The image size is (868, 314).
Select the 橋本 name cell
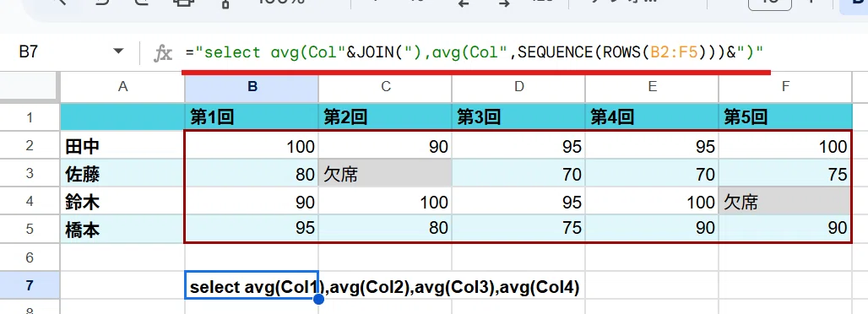pos(122,230)
